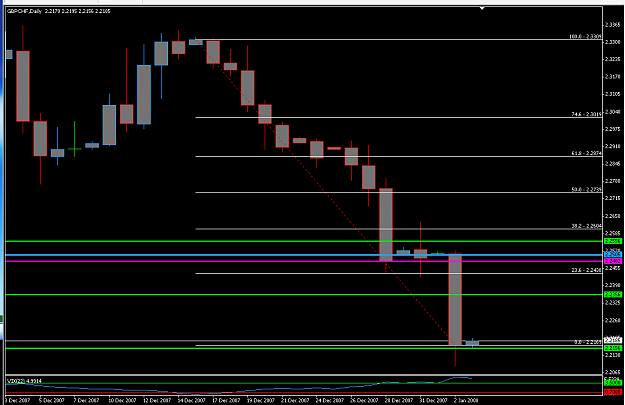Click the 24 Dec 2007 date label
The height and width of the screenshot is (405, 625).
(330, 400)
